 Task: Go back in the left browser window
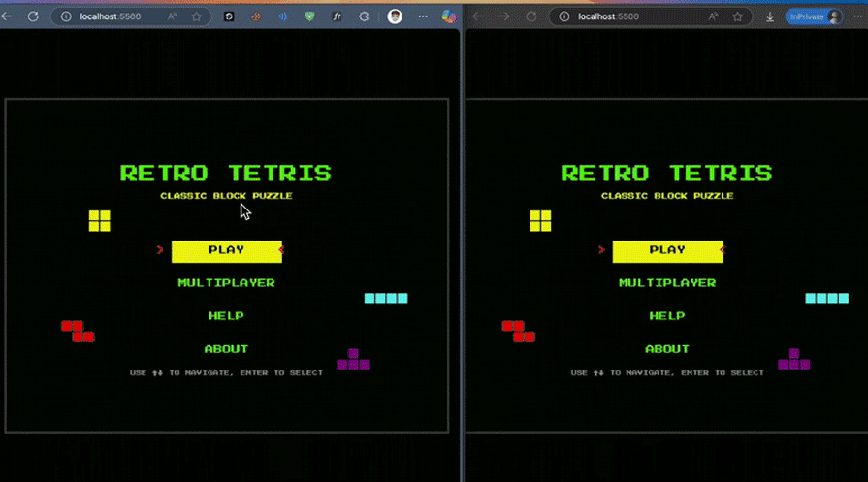point(7,16)
